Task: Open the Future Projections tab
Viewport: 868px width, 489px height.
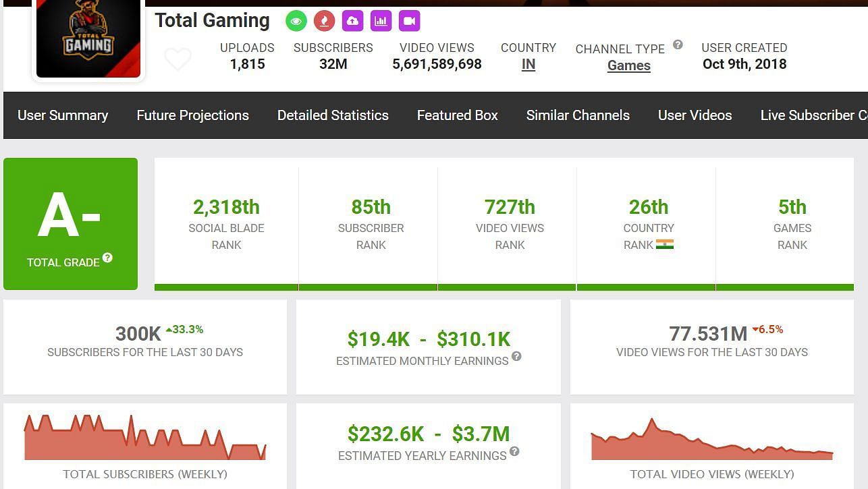Action: click(193, 115)
